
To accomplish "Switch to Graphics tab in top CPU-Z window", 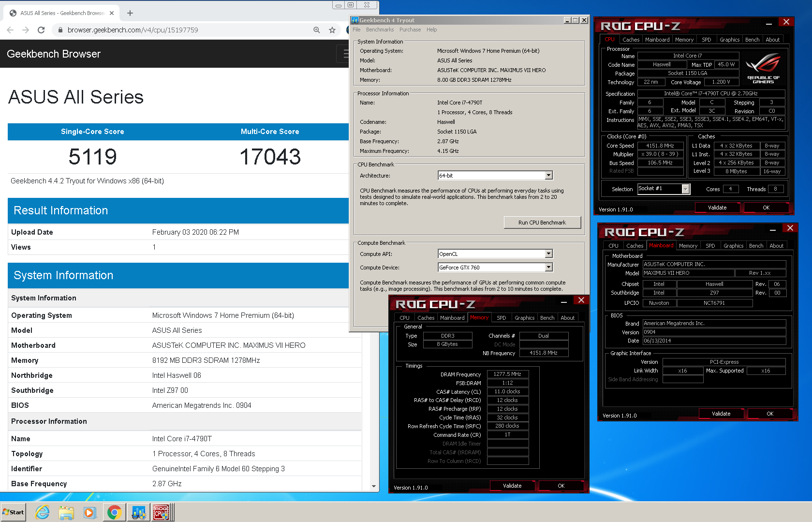I will coord(729,40).
